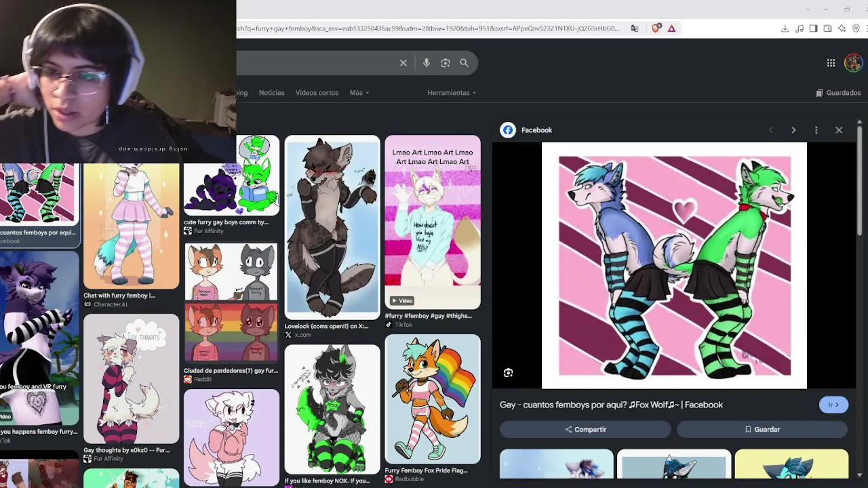Viewport: 868px width, 488px height.
Task: Open Brave VPN shield icon
Action: click(856, 28)
